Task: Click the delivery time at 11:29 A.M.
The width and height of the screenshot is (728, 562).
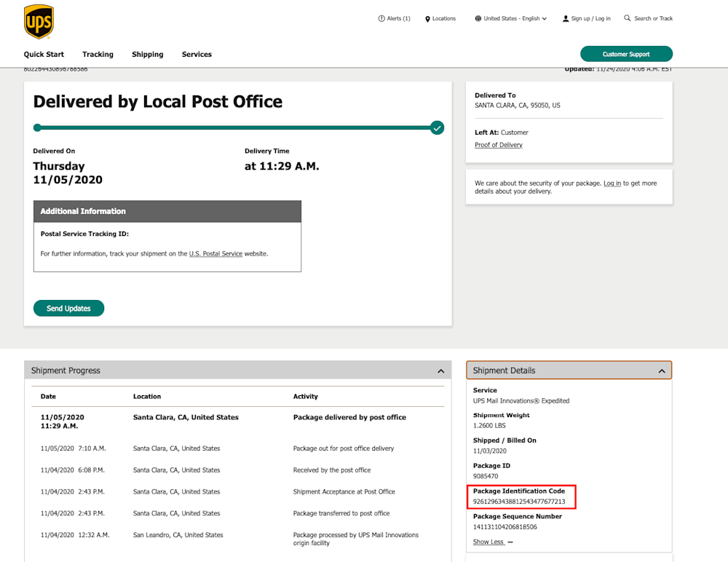Action: click(x=282, y=166)
